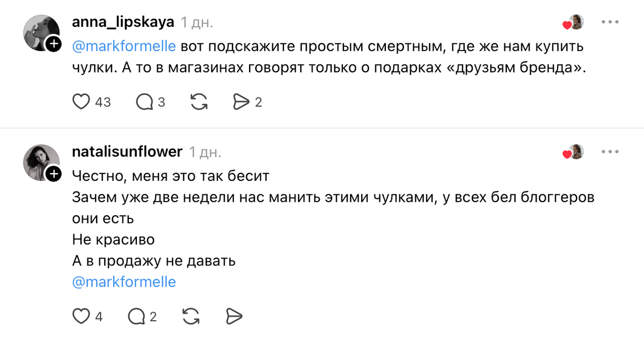Repost natalisunflower's post
This screenshot has height=338, width=644.
191,316
